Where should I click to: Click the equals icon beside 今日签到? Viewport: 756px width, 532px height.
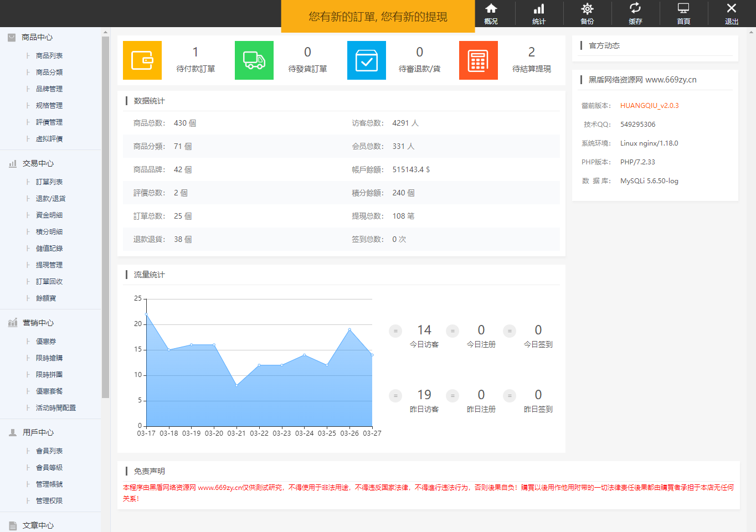pos(510,331)
